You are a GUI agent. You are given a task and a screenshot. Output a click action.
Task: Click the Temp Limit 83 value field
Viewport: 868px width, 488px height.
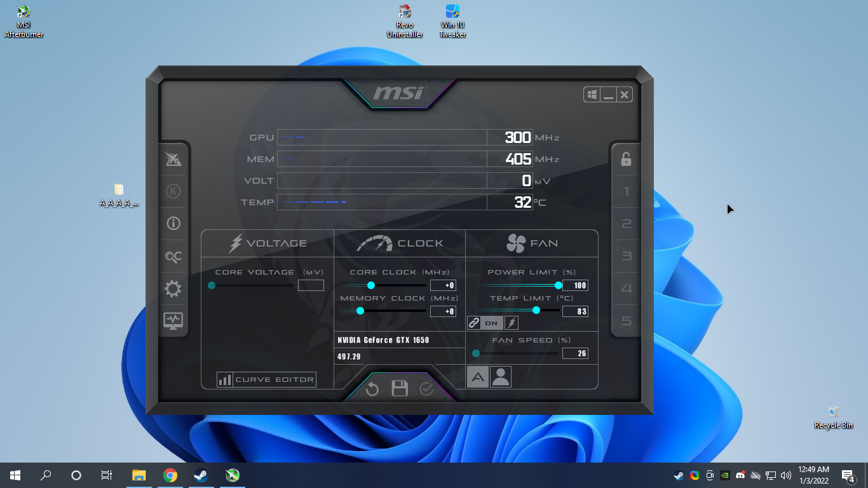(575, 311)
